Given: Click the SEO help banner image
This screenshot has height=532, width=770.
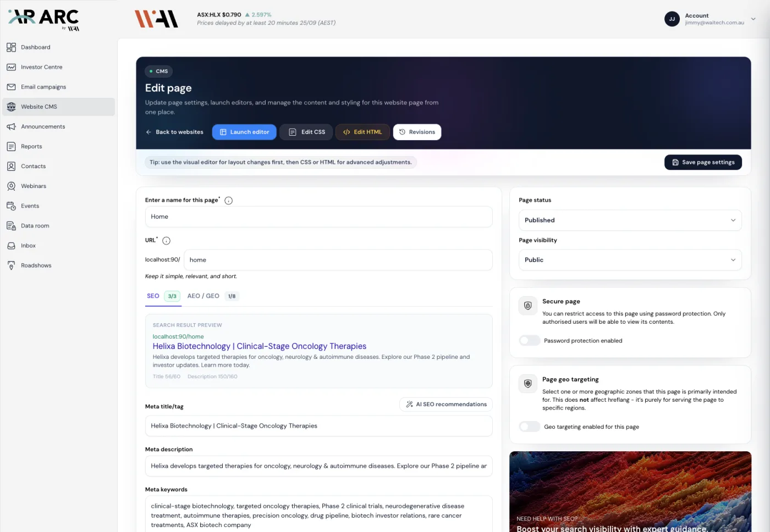Looking at the screenshot, I should click(630, 492).
